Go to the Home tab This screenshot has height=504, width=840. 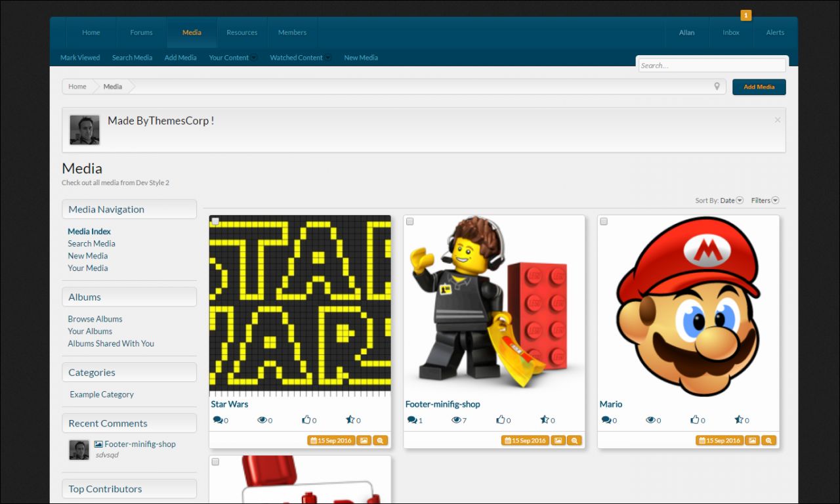(91, 33)
